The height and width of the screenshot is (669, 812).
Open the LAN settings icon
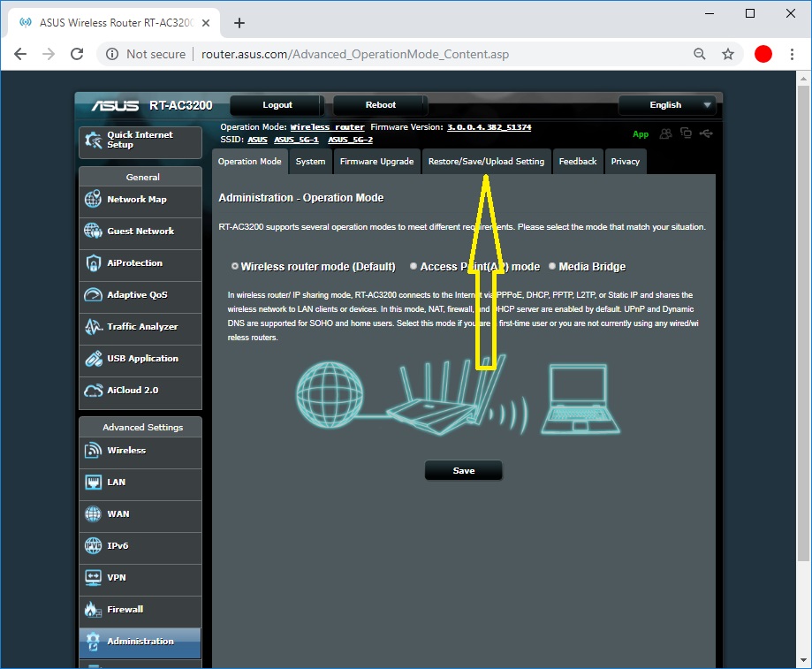click(x=93, y=482)
